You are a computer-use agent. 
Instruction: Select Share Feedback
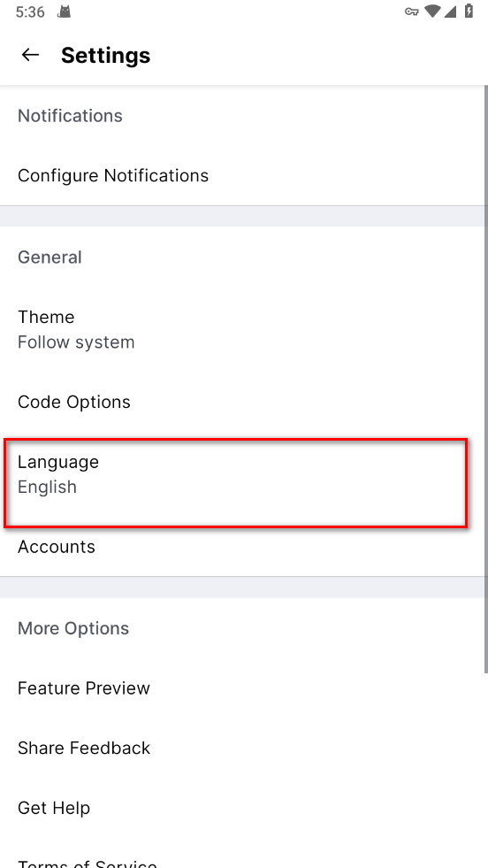[243, 748]
